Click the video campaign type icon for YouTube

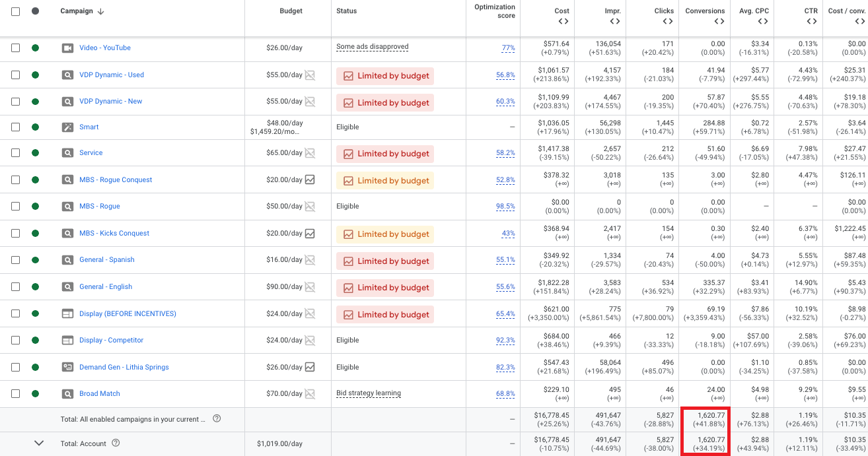click(67, 48)
